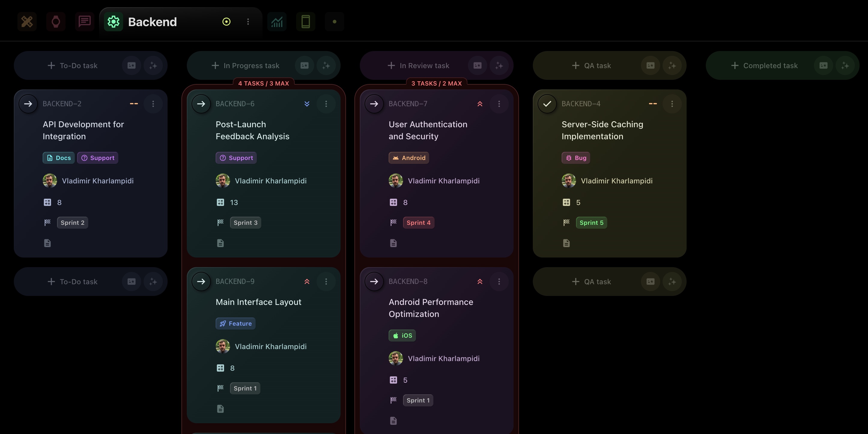Click the Docs tag on BACKEND-2
Image resolution: width=868 pixels, height=434 pixels.
pos(59,158)
